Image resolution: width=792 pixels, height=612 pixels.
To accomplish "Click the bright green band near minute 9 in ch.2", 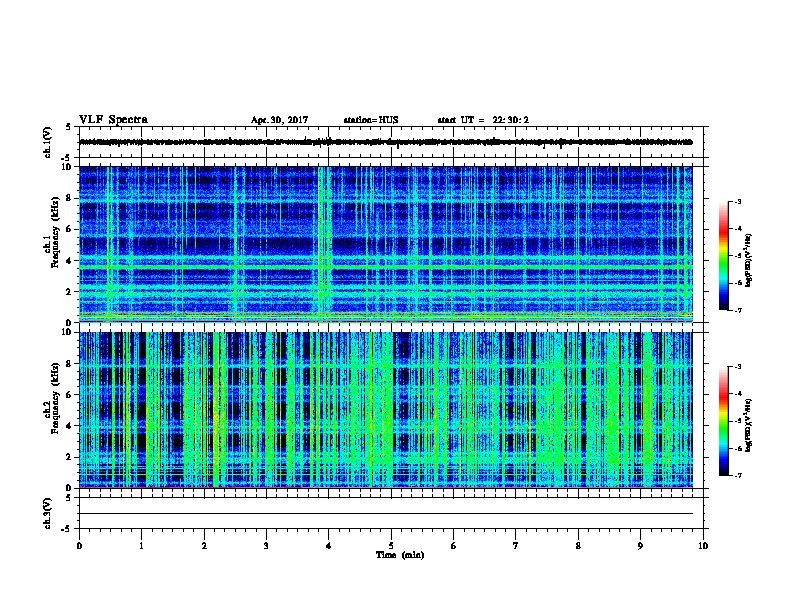I will click(648, 410).
